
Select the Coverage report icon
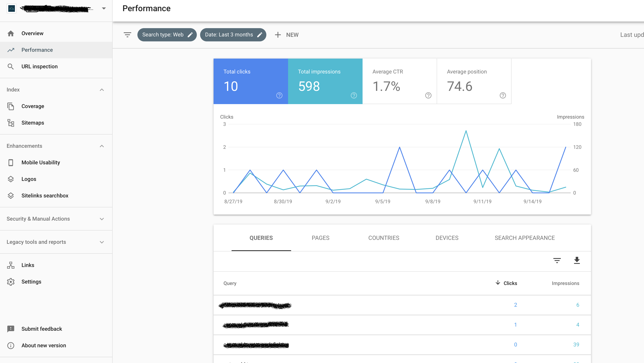click(x=11, y=106)
